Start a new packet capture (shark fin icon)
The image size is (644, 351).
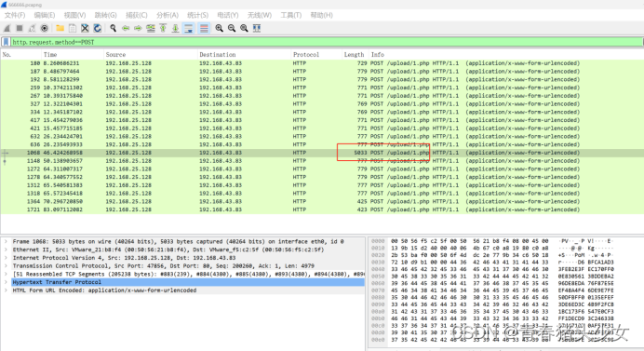point(7,28)
